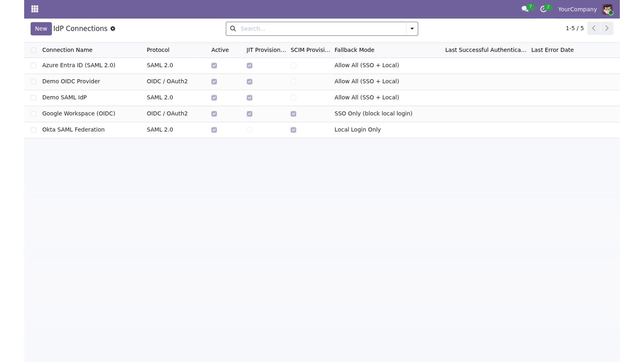
Task: Toggle Active for Azure Entra ID
Action: point(214,66)
